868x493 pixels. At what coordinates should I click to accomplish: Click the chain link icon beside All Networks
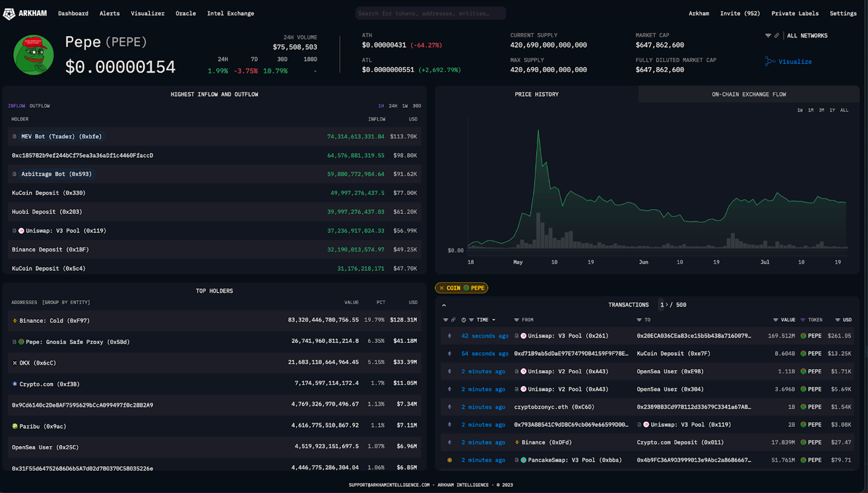pos(777,36)
